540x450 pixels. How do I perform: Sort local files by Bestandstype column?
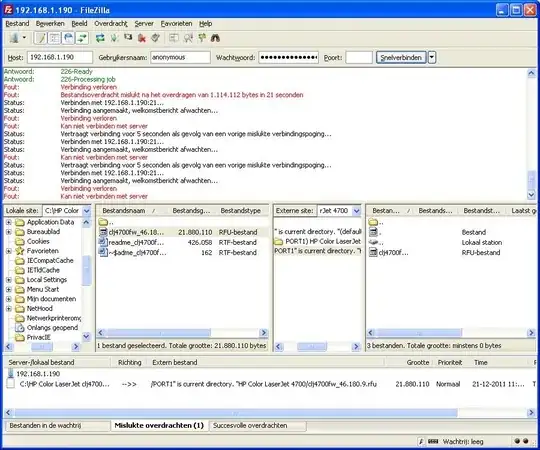click(241, 210)
